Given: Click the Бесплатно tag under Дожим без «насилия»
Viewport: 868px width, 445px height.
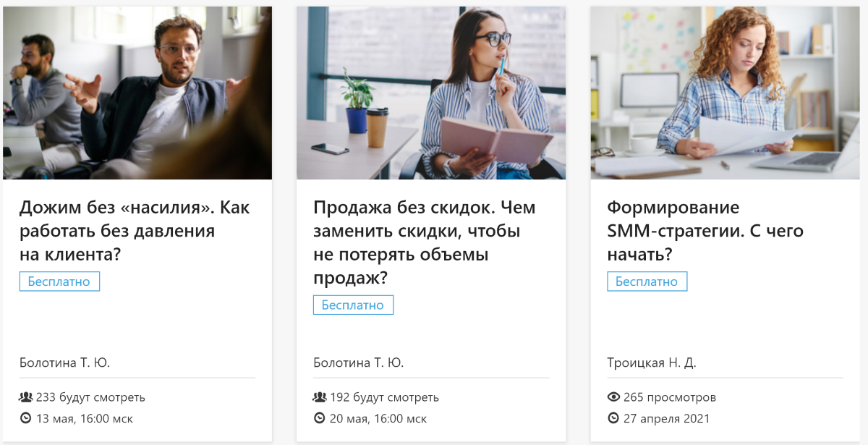Looking at the screenshot, I should pyautogui.click(x=59, y=281).
